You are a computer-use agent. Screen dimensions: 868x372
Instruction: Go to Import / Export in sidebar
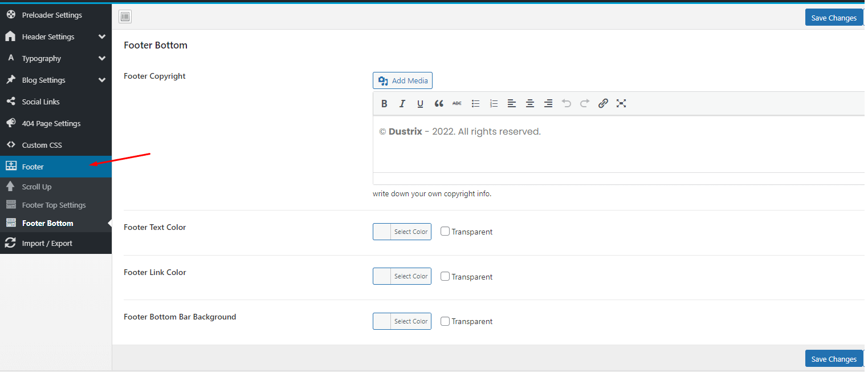coord(47,243)
